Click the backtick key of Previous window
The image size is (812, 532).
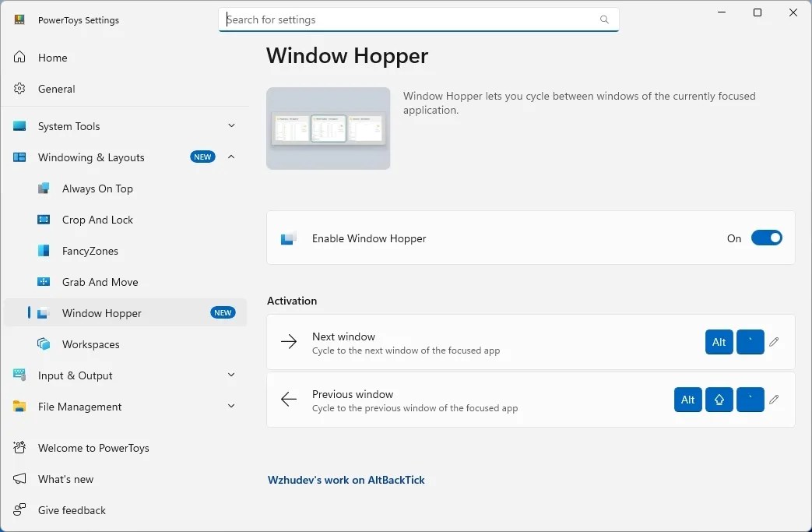click(x=750, y=400)
